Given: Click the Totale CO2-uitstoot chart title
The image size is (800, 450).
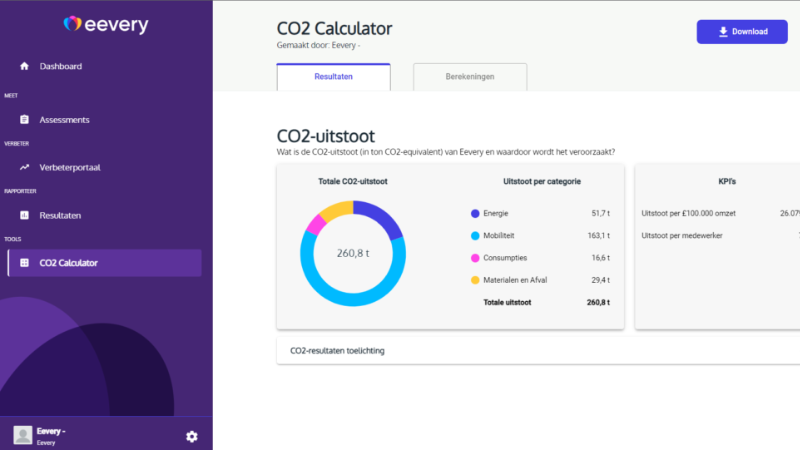Looking at the screenshot, I should click(x=353, y=181).
